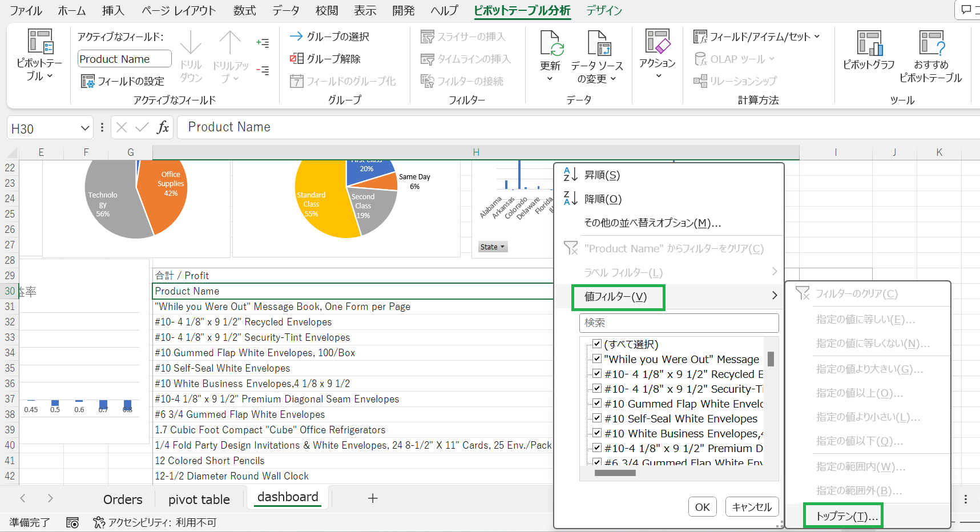Click フィールドのグループ化 icon
This screenshot has height=532, width=980.
[x=296, y=81]
